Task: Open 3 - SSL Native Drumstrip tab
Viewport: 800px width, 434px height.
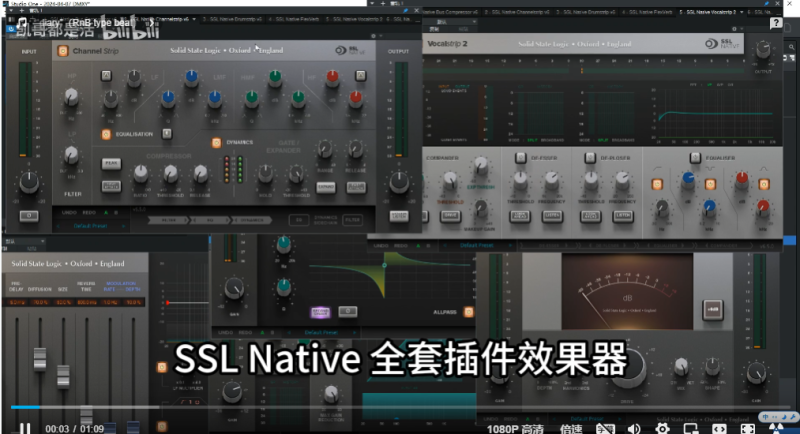Action: [586, 12]
